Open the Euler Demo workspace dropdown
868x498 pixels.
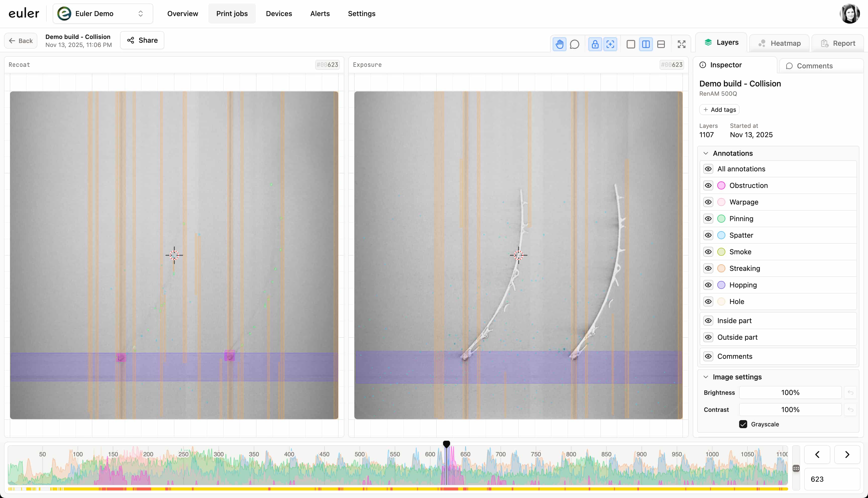point(102,14)
